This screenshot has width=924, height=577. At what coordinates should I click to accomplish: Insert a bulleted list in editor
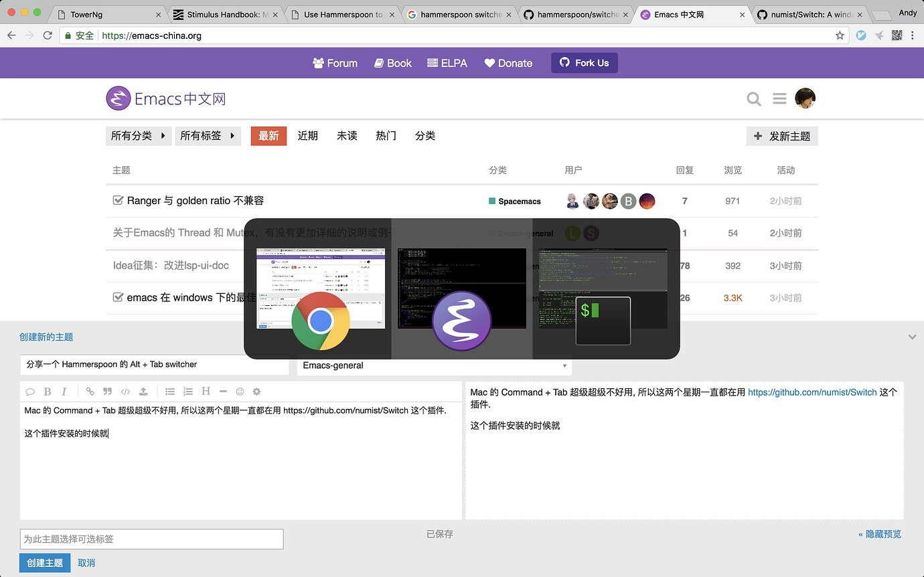pyautogui.click(x=170, y=392)
